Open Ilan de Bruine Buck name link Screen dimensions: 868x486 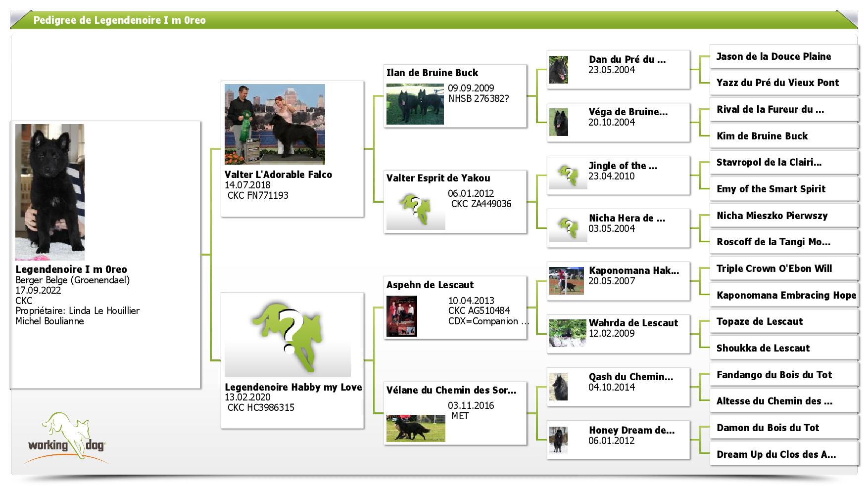pyautogui.click(x=432, y=73)
